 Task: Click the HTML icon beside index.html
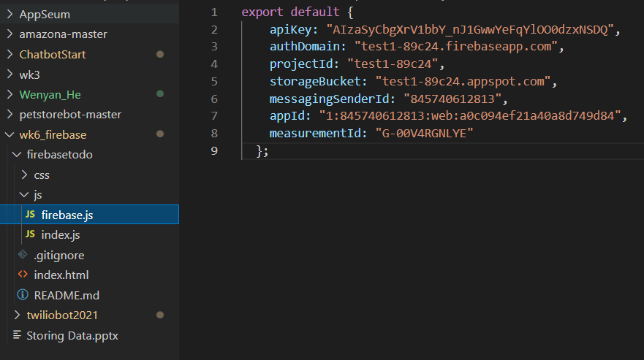coord(22,275)
